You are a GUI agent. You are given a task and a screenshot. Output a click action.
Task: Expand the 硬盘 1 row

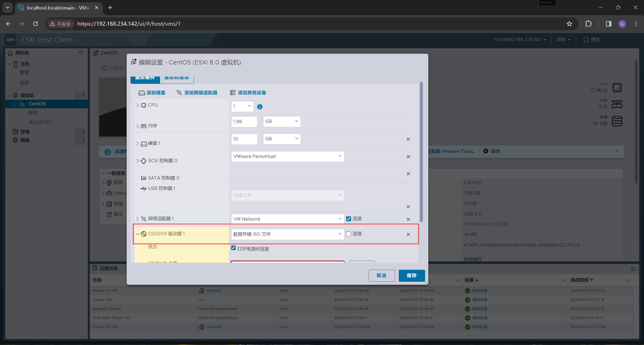point(138,144)
